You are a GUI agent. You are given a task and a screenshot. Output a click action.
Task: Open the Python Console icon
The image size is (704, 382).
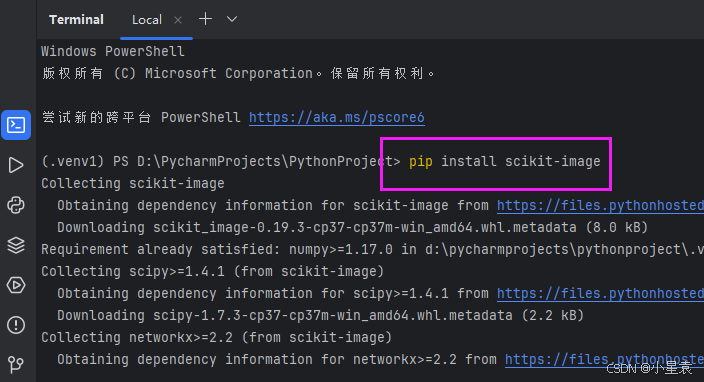pos(16,205)
